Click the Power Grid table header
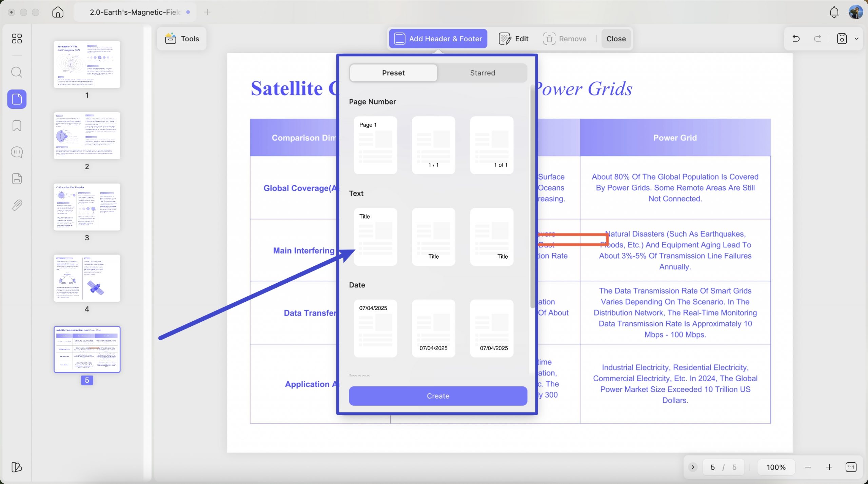The image size is (868, 484). click(x=675, y=138)
